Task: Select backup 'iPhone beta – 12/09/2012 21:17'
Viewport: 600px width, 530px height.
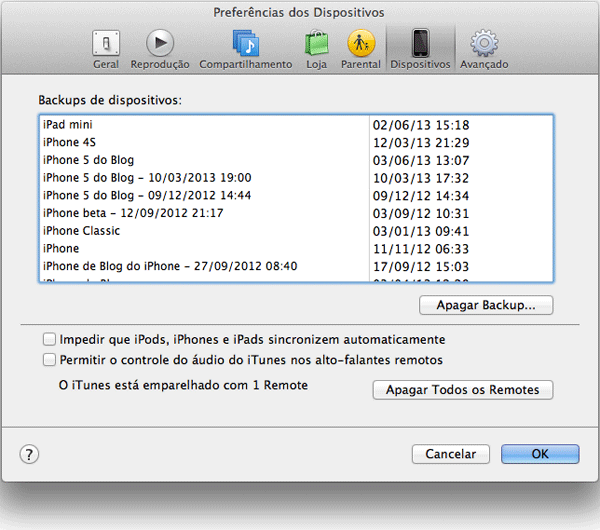Action: [x=296, y=213]
